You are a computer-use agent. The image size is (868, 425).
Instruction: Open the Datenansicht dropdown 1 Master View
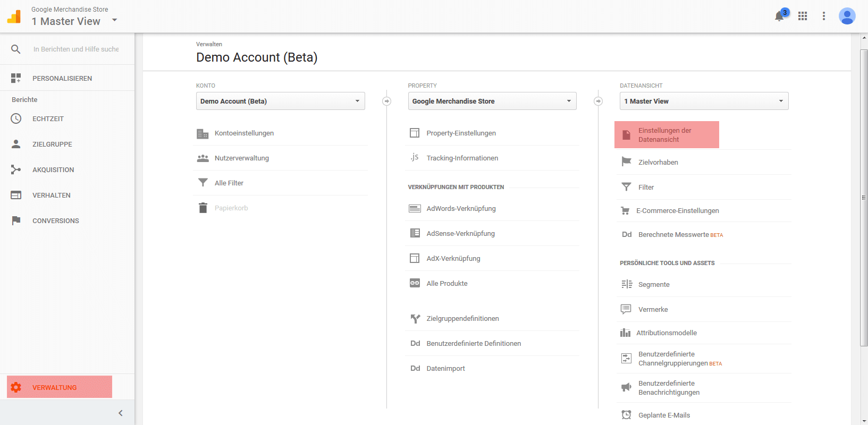pyautogui.click(x=704, y=101)
